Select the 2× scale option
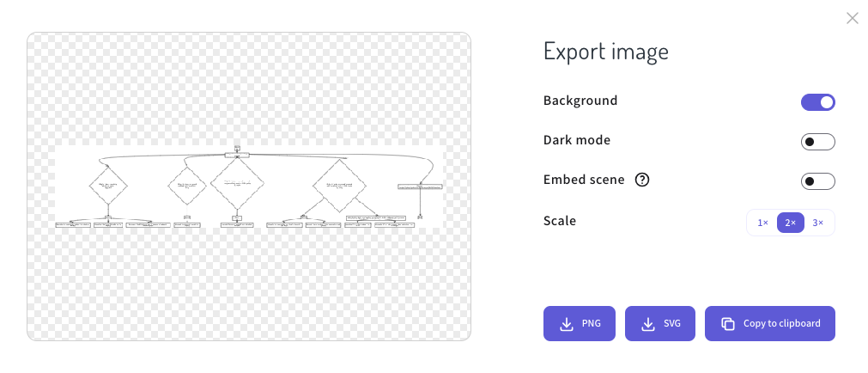 click(791, 223)
